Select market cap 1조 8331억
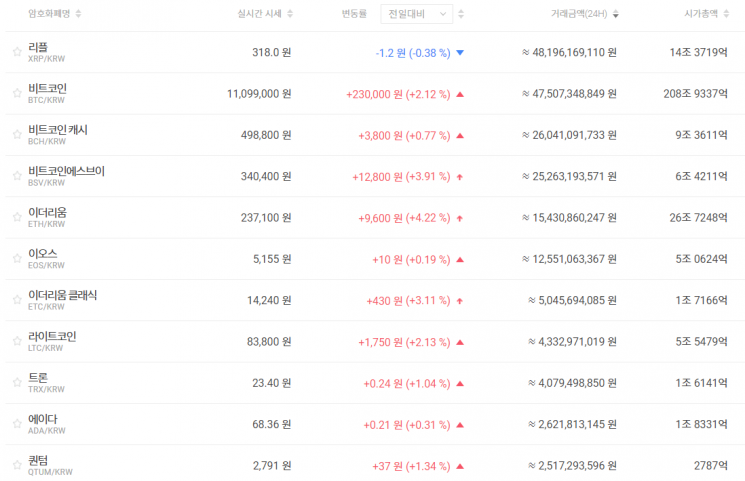The width and height of the screenshot is (745, 481). point(701,424)
